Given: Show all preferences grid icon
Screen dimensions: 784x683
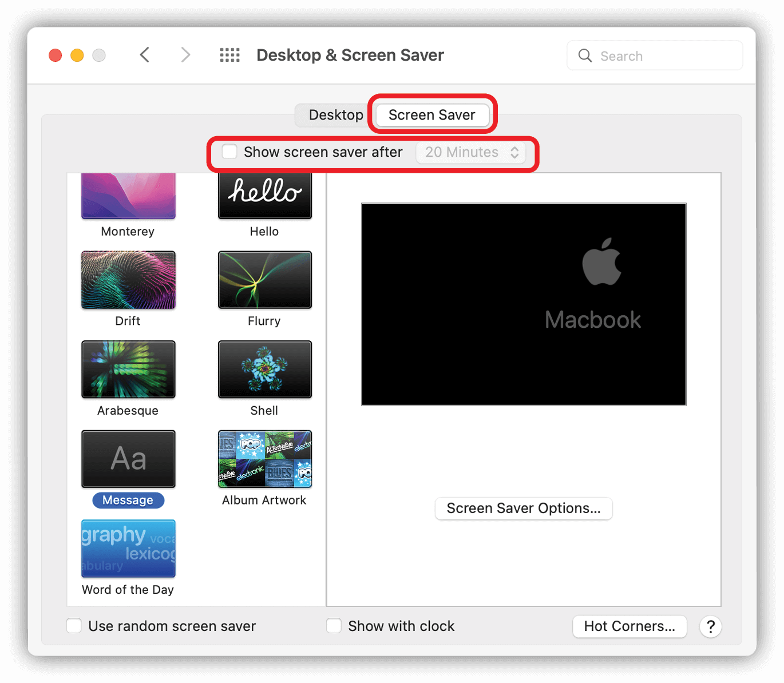Looking at the screenshot, I should click(230, 55).
